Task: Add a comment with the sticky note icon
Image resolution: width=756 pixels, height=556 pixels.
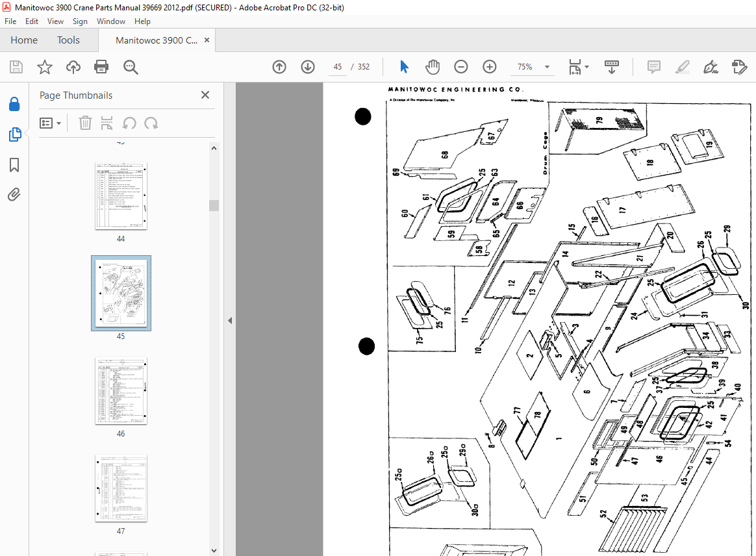Action: [x=654, y=66]
